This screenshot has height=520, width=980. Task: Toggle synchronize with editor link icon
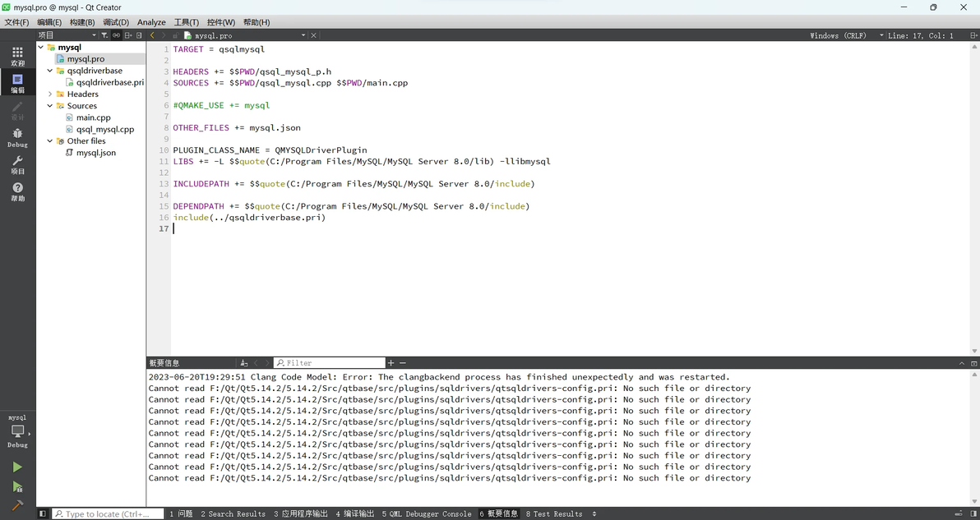[x=116, y=35]
